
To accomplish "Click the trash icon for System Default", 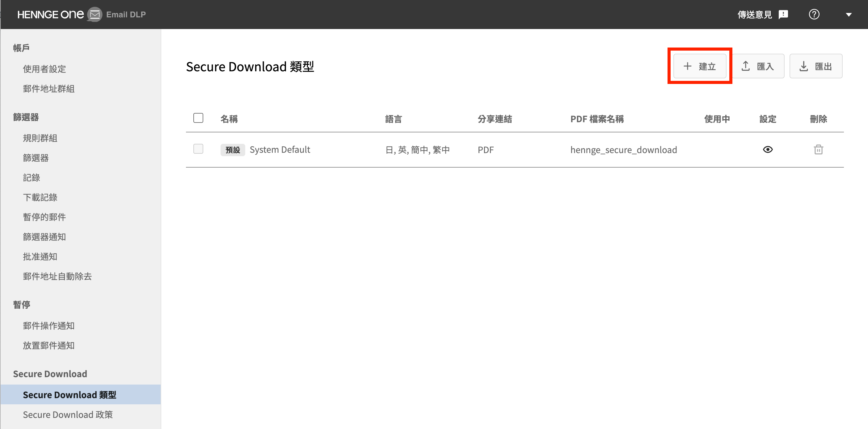I will click(818, 149).
